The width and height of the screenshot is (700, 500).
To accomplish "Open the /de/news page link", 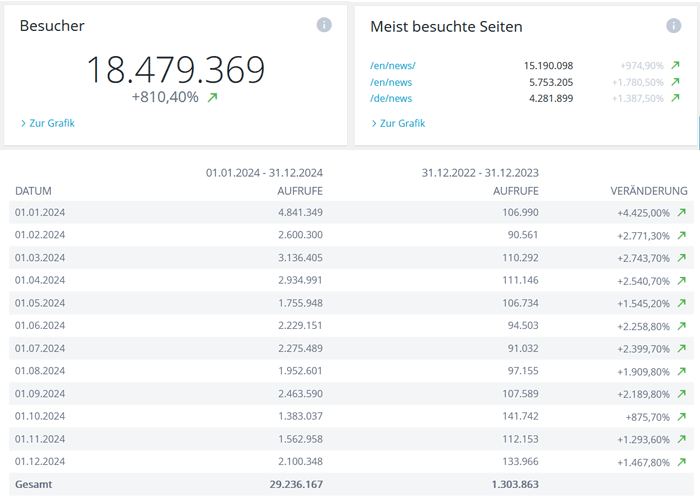I will pos(391,98).
